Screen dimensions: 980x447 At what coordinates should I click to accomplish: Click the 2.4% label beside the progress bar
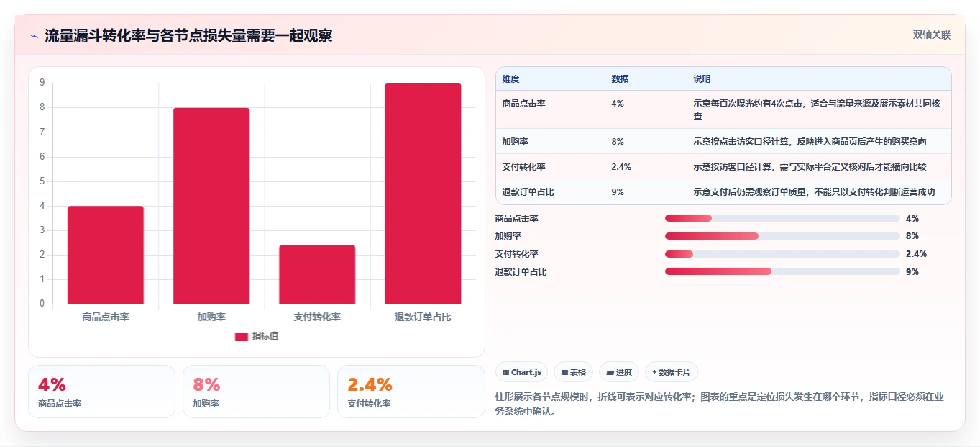(916, 254)
